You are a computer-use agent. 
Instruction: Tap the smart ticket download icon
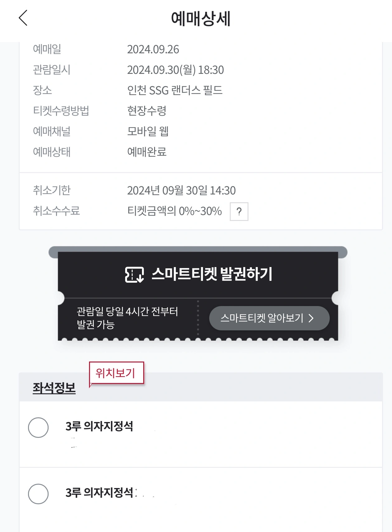coord(134,275)
